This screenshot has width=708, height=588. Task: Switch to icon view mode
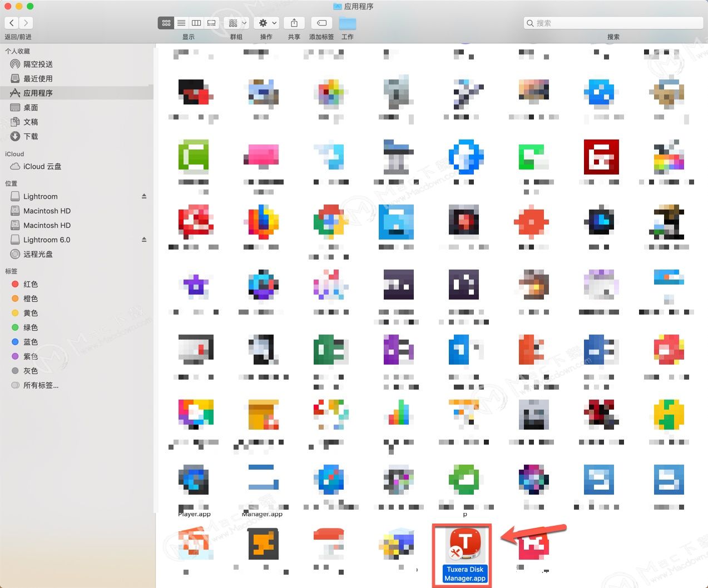[x=166, y=23]
